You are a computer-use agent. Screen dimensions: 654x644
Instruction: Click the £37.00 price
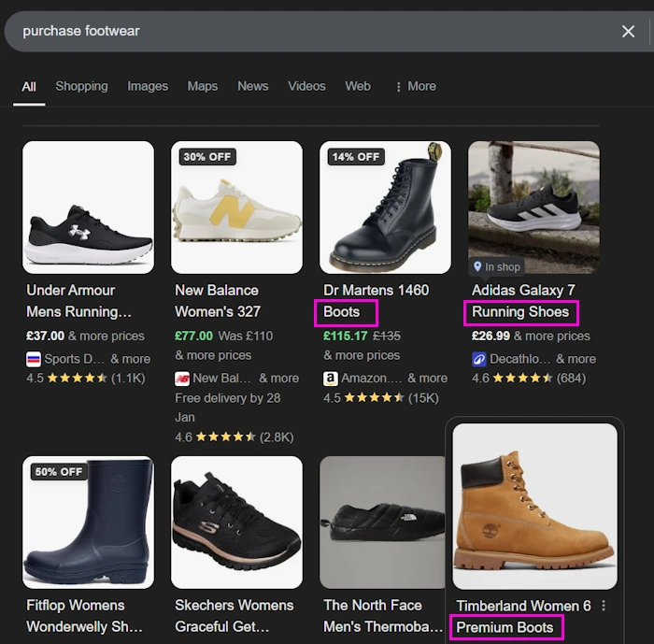pos(45,336)
